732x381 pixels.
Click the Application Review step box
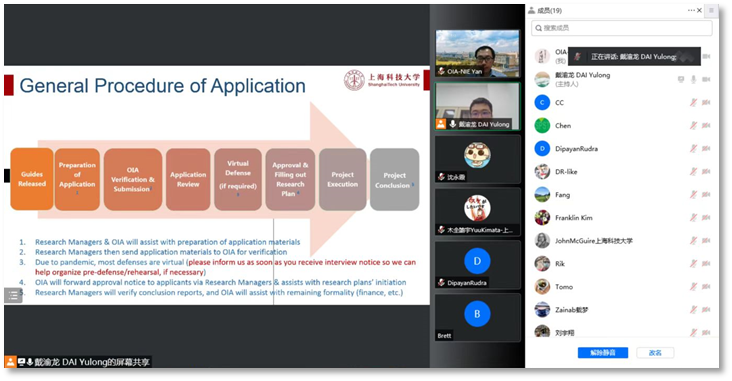[188, 179]
